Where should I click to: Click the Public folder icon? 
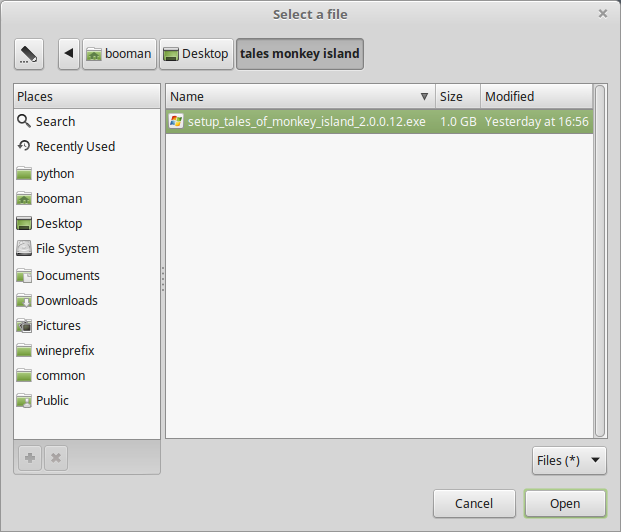(x=24, y=400)
